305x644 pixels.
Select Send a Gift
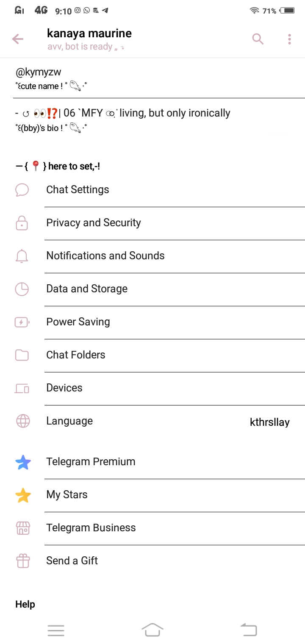(72, 561)
